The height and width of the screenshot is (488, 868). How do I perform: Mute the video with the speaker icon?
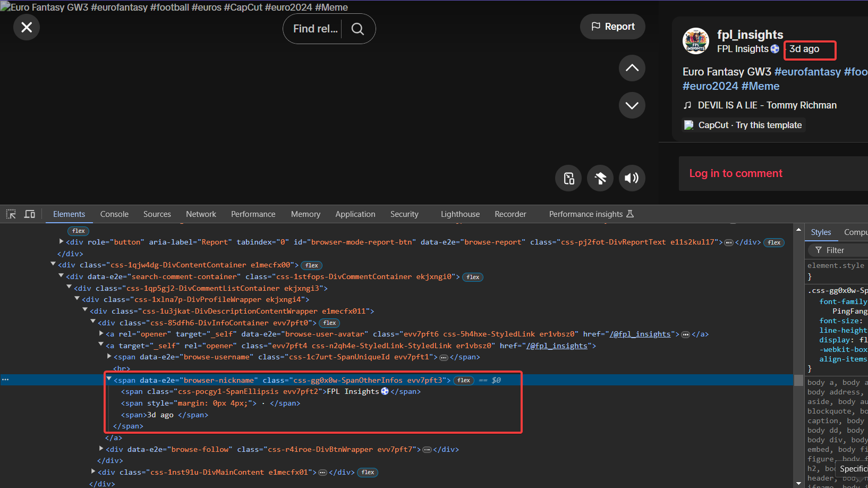click(x=632, y=178)
